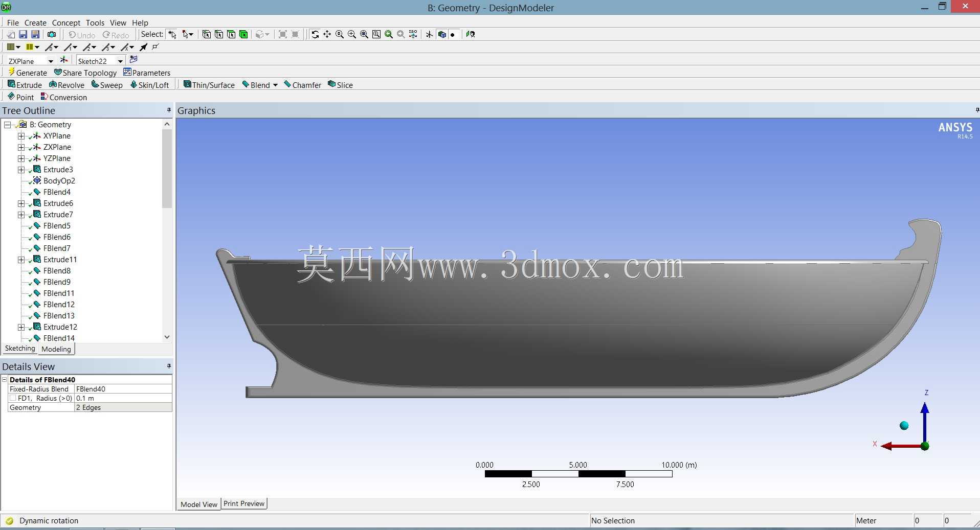Set the Isometric view with ISO icon

(413, 34)
